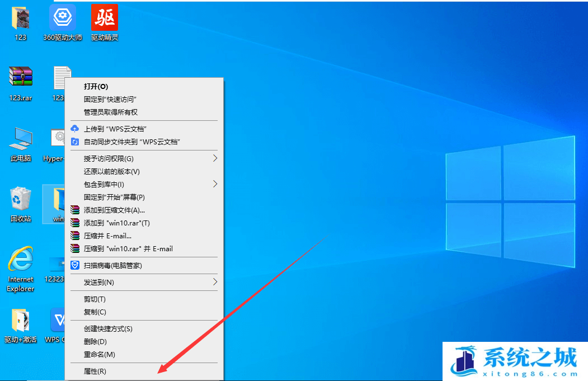
Task: Click the WinRAR icon beside 添加到 "win10.rar"(T)
Action: [x=75, y=223]
